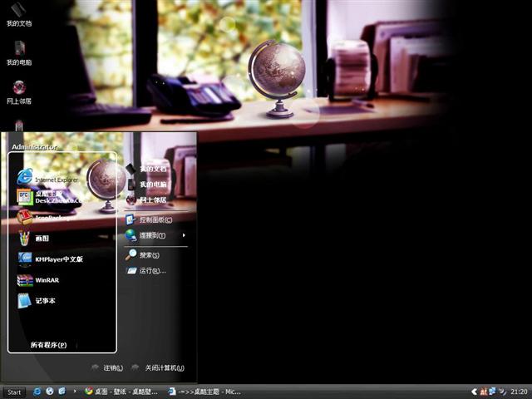Click the globe browser quick launch icon
This screenshot has width=532, height=399.
[x=50, y=392]
